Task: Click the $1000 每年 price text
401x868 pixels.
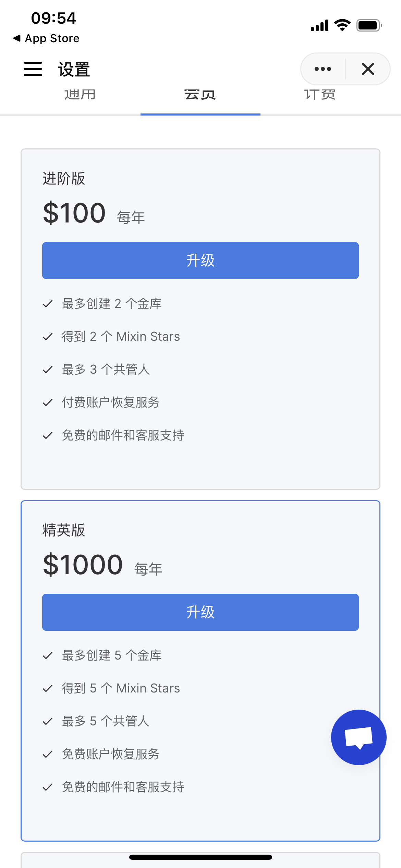Action: tap(102, 565)
